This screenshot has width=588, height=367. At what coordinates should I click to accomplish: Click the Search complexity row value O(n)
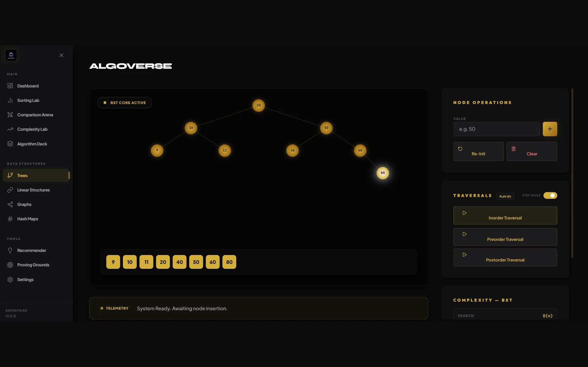547,316
